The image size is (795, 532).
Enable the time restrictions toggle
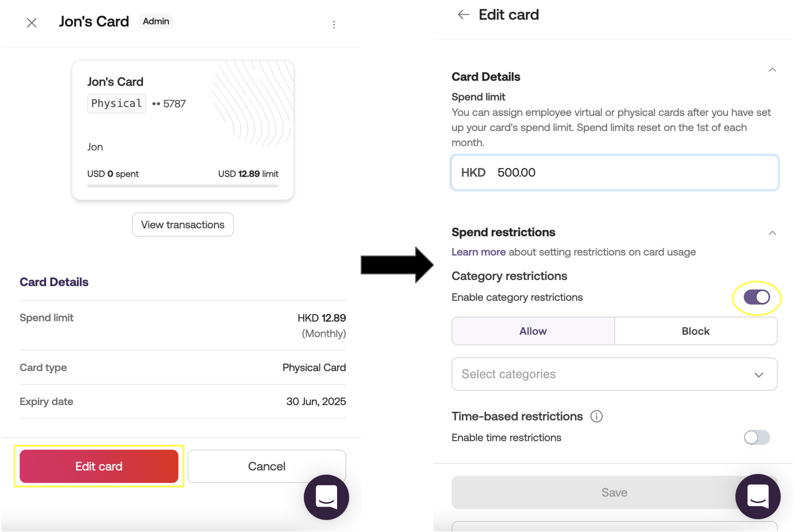click(x=757, y=437)
